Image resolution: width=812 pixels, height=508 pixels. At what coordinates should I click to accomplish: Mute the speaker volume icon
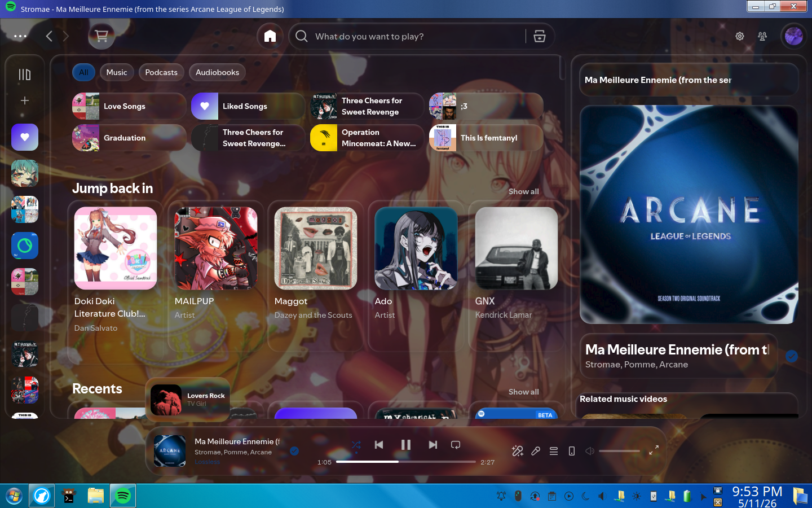[590, 451]
